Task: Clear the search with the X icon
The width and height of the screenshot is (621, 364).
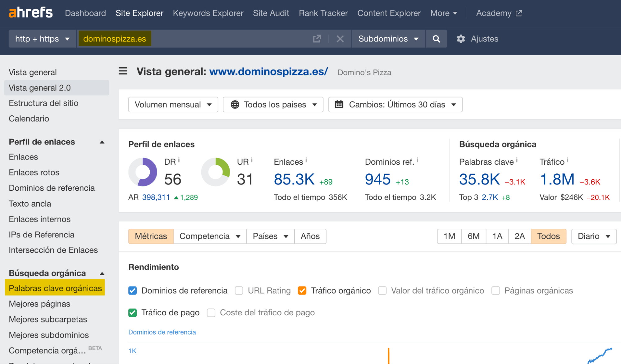Action: pos(340,38)
